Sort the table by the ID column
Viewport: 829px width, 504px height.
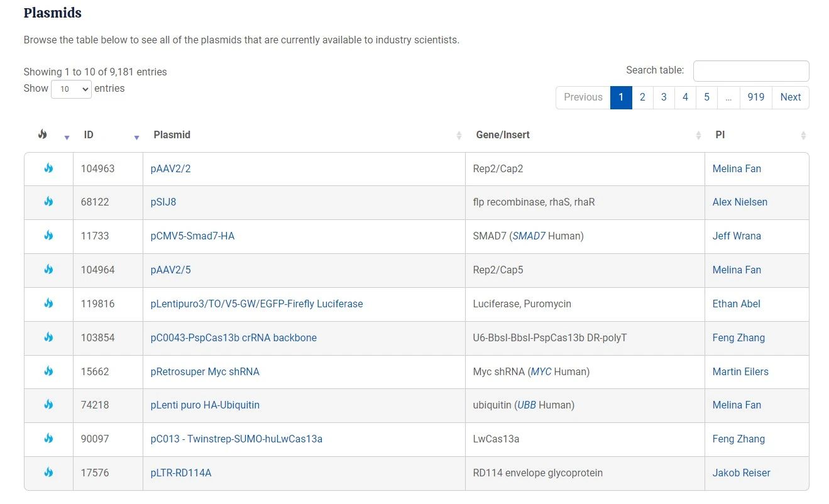click(x=89, y=135)
